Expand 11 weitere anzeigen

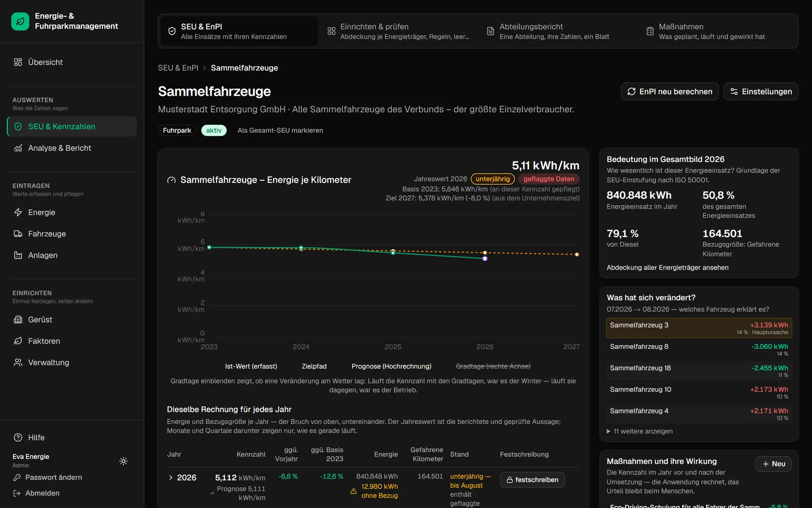pos(640,431)
